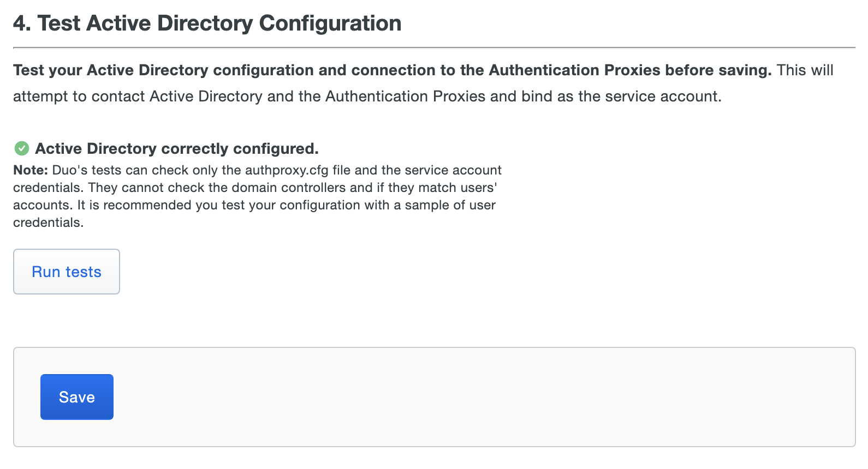Click the step number '4.' in the heading
Image resolution: width=868 pixels, height=469 pixels.
click(x=22, y=23)
